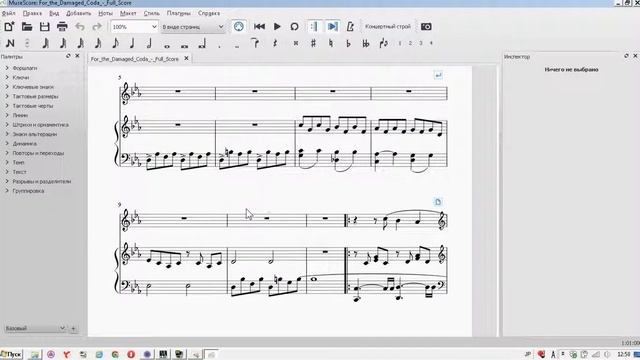Expand the Тактовые размеры palette
The width and height of the screenshot is (640, 360).
pos(35,96)
